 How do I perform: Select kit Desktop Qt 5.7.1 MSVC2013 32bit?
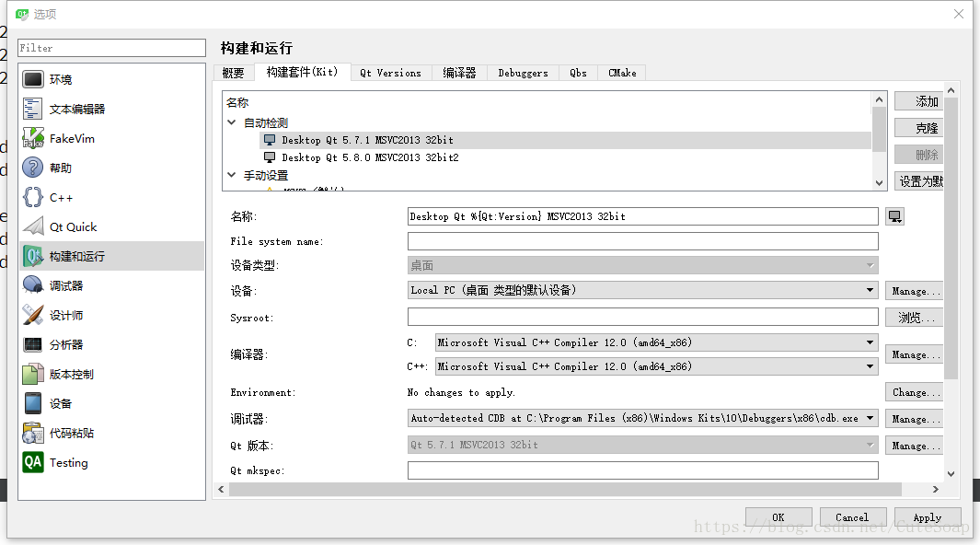pos(565,140)
